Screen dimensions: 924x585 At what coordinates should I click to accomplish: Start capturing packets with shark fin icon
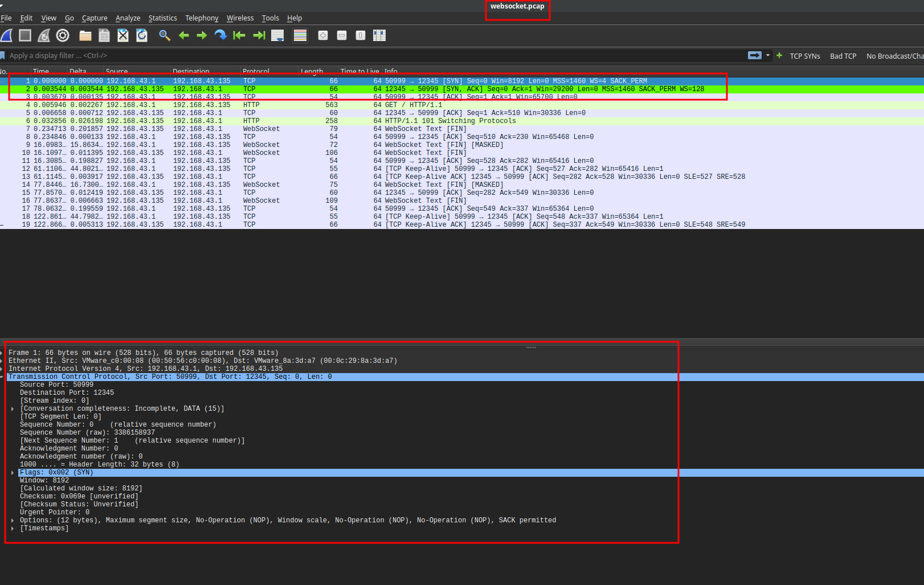(7, 35)
